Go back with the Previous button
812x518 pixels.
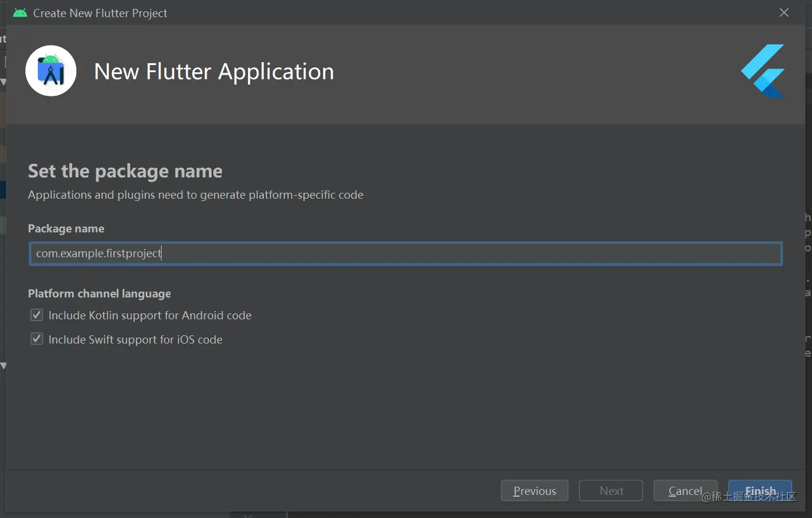(x=534, y=491)
